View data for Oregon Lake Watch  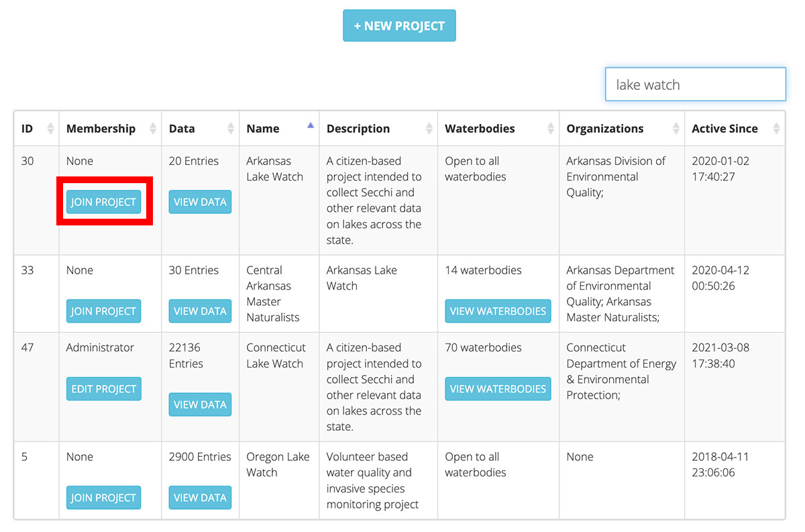[x=200, y=498]
